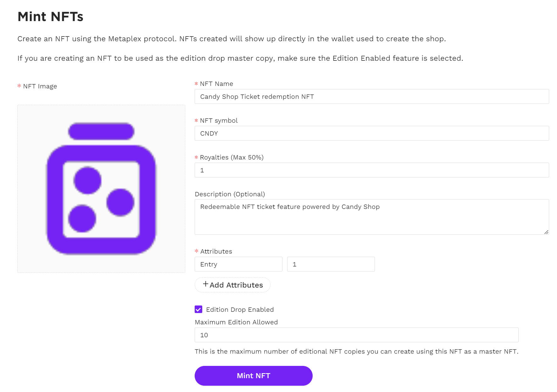Click the attribute name field containing Entry
Screen dimensions: 557x392
238,264
